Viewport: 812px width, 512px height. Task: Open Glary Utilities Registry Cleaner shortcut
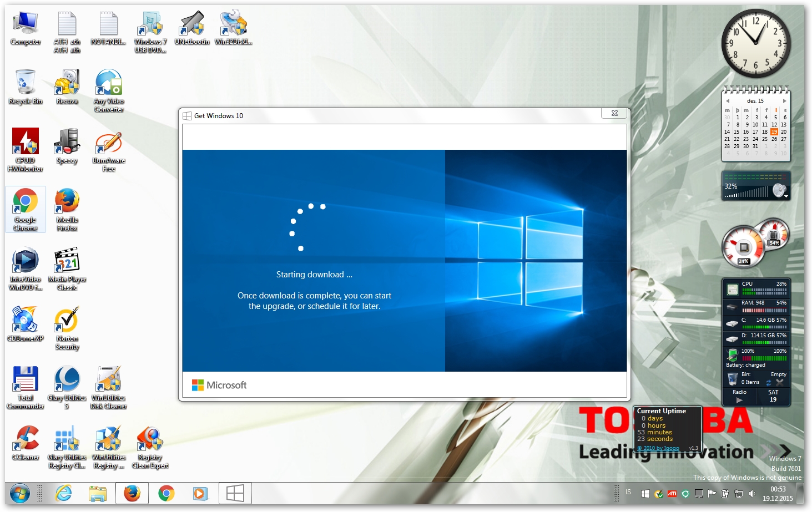point(67,447)
